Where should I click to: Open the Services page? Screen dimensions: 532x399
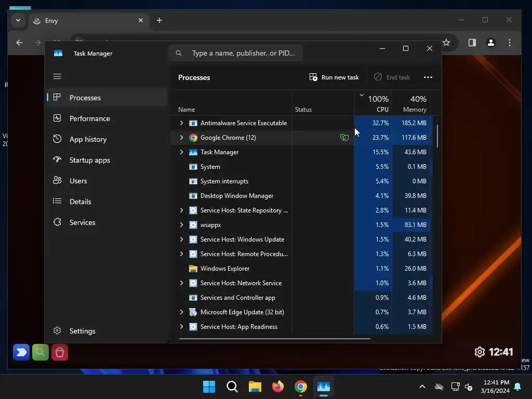click(x=107, y=222)
